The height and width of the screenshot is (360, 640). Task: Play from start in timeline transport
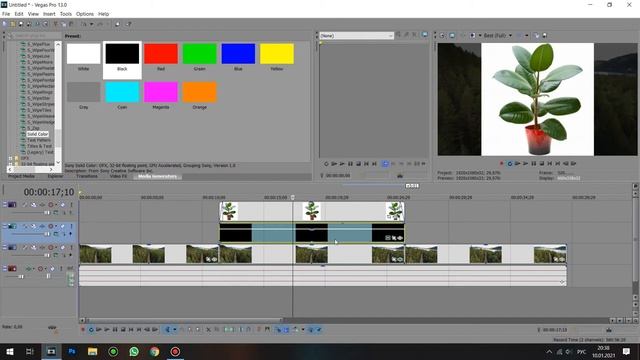(98, 329)
